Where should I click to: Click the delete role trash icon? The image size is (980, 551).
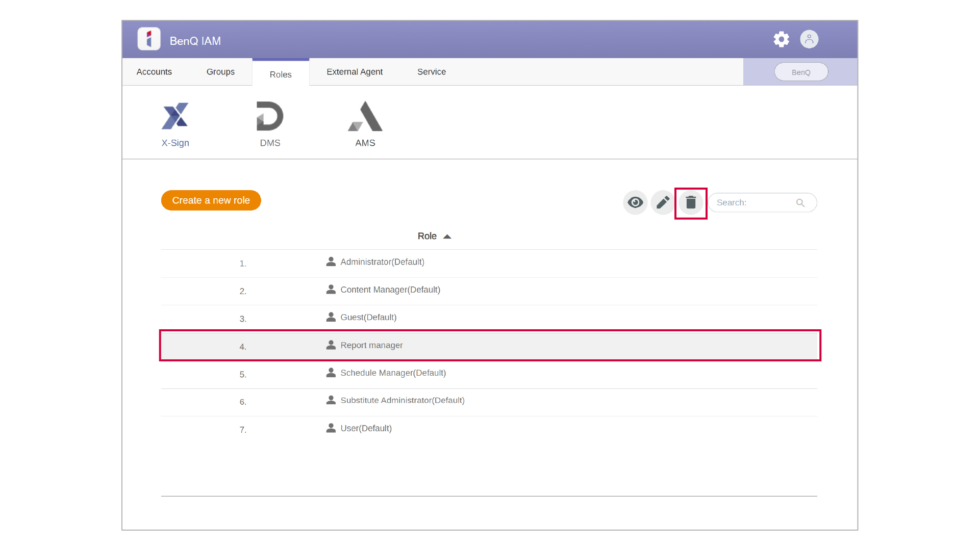point(691,202)
